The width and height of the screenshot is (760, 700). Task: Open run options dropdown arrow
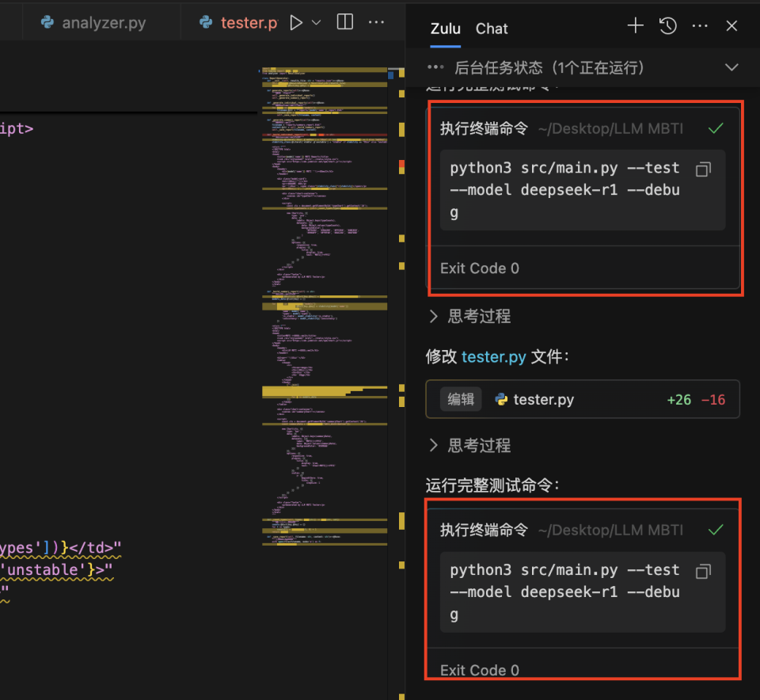tap(317, 22)
